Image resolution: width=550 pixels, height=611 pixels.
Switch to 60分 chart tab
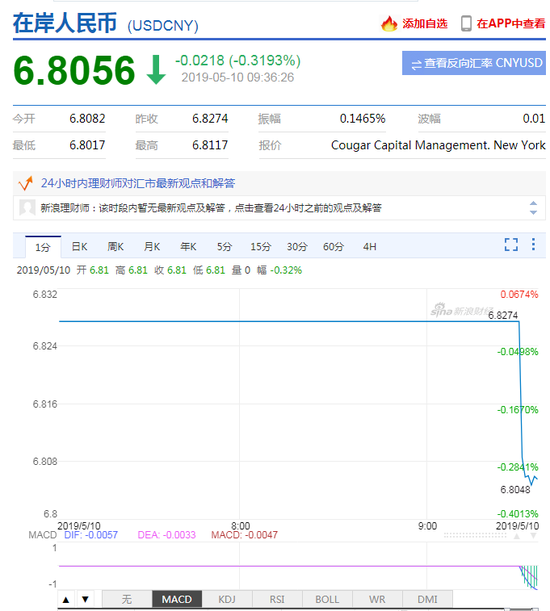[333, 247]
